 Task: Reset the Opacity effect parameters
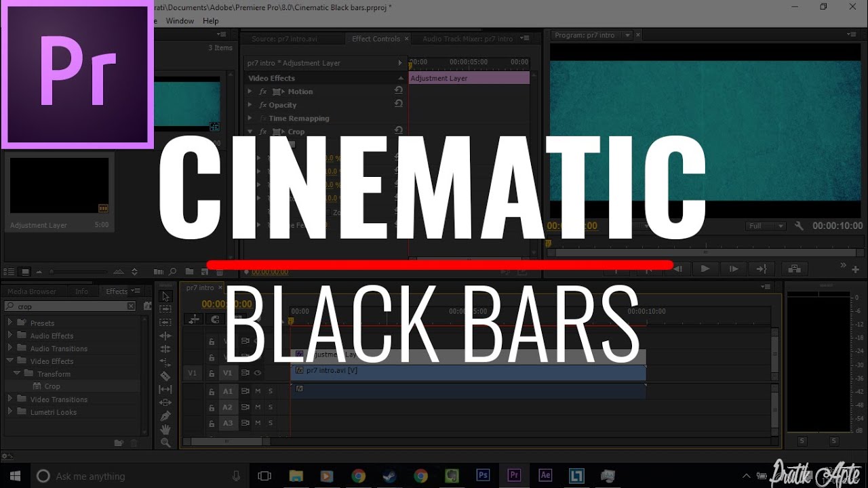coord(399,104)
